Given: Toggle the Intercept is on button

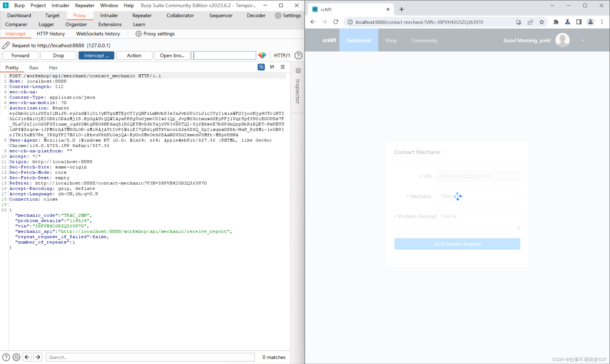Looking at the screenshot, I should click(96, 56).
